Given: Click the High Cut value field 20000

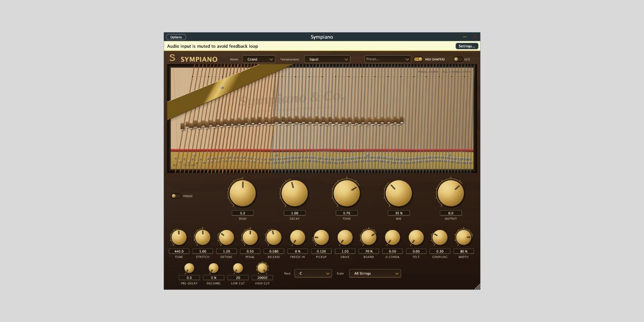Looking at the screenshot, I should [x=262, y=278].
